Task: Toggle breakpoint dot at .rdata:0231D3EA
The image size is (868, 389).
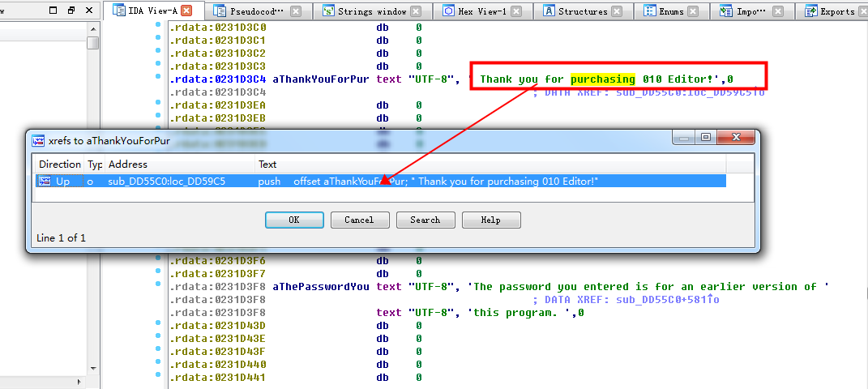Action: [x=158, y=104]
